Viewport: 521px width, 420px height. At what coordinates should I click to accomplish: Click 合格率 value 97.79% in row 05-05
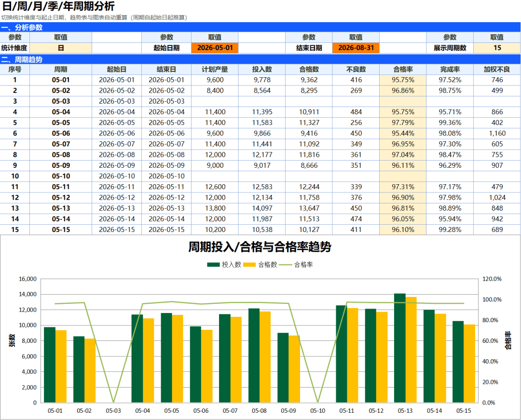pyautogui.click(x=403, y=123)
